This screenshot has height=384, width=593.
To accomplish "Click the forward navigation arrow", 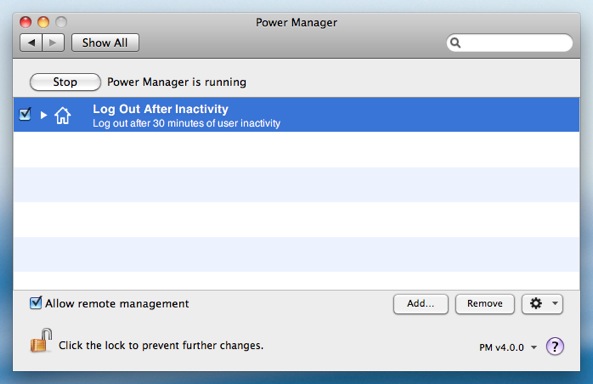I will tap(53, 43).
